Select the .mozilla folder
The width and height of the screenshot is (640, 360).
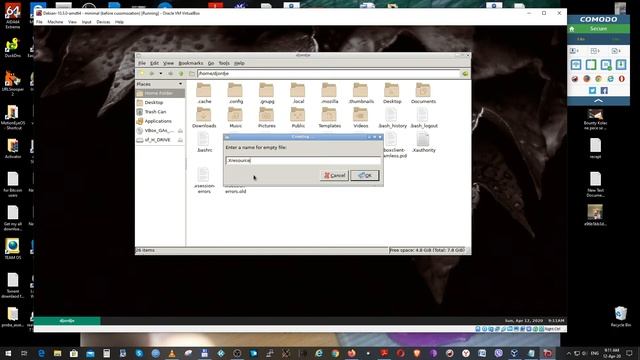(329, 93)
